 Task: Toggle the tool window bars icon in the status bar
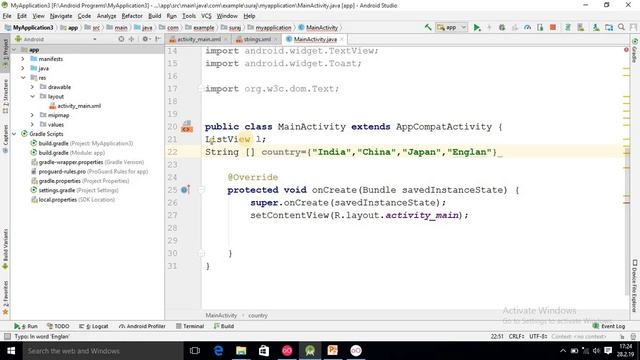7,336
